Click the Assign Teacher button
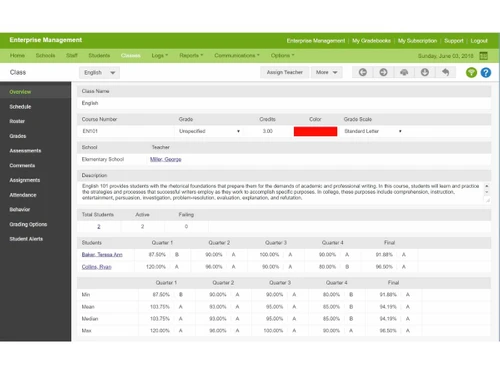500x375 pixels. pos(285,72)
